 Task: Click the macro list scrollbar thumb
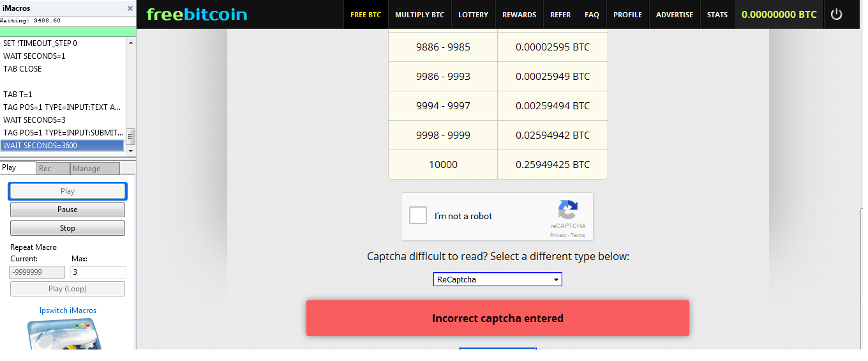click(x=131, y=136)
